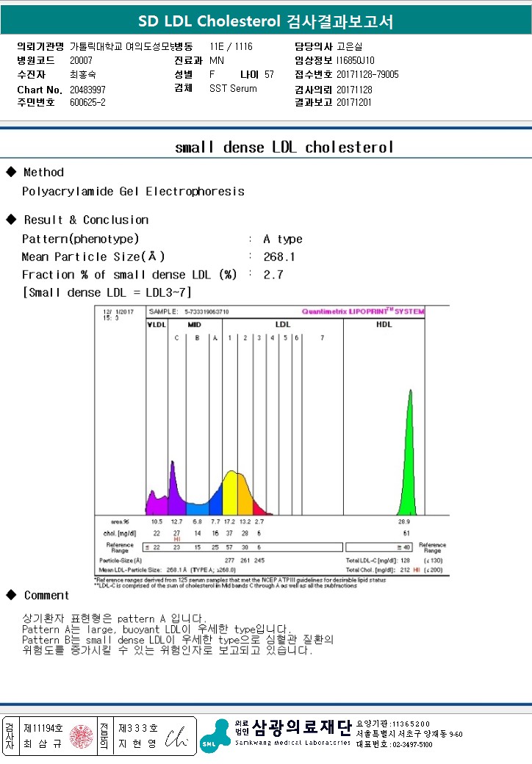The image size is (532, 764).
Task: Click test request date '20171128'
Action: [x=354, y=90]
